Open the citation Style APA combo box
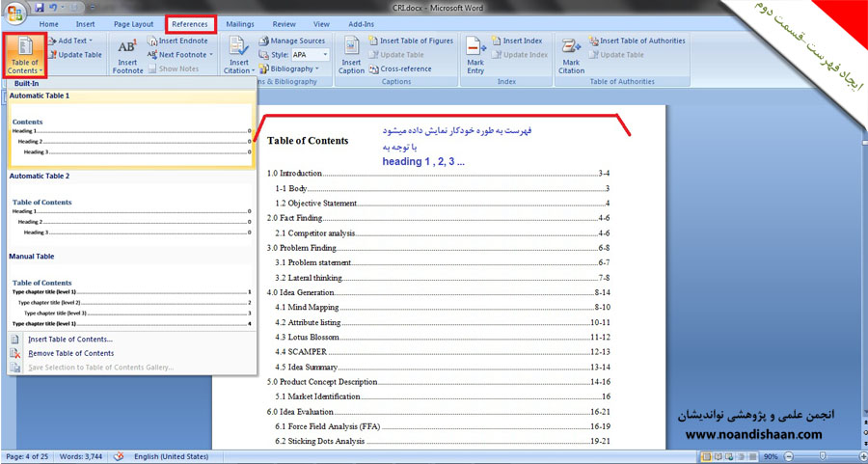868x464 pixels. coord(311,55)
